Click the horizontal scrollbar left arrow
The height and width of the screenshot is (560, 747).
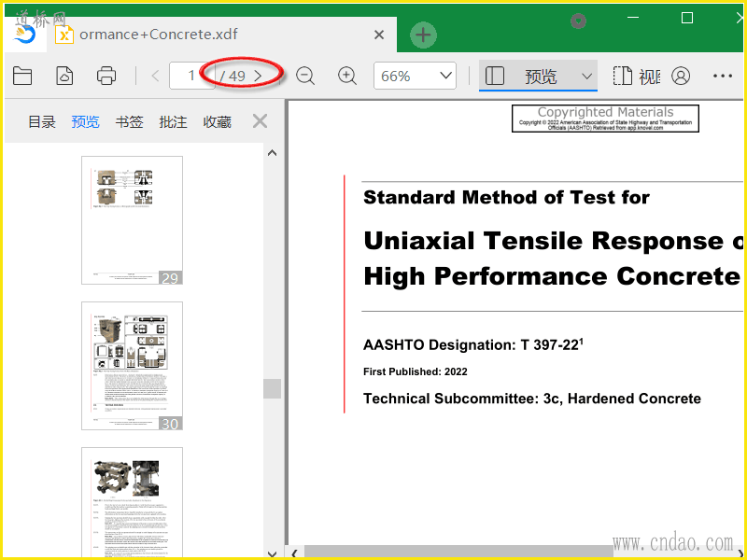click(294, 553)
